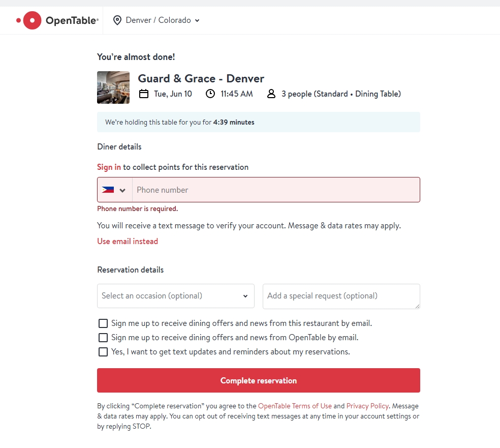Open the Select an occasion dropdown
This screenshot has width=500, height=448.
[x=176, y=296]
